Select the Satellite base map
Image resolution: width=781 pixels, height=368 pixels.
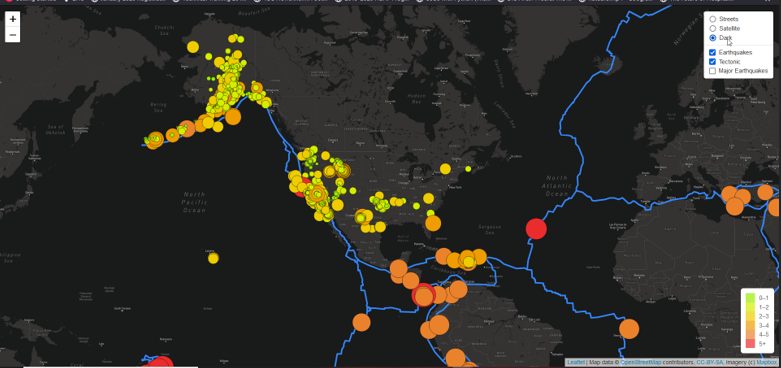click(x=713, y=28)
